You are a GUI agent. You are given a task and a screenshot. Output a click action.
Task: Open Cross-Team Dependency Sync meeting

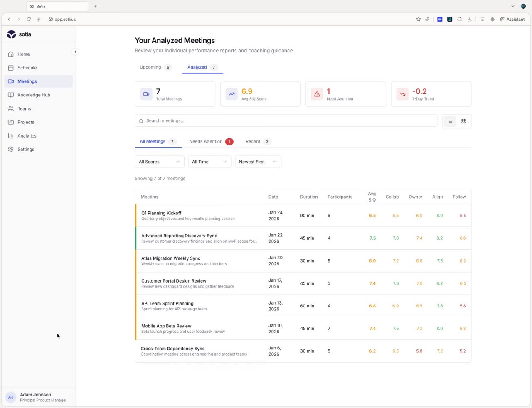point(303,351)
